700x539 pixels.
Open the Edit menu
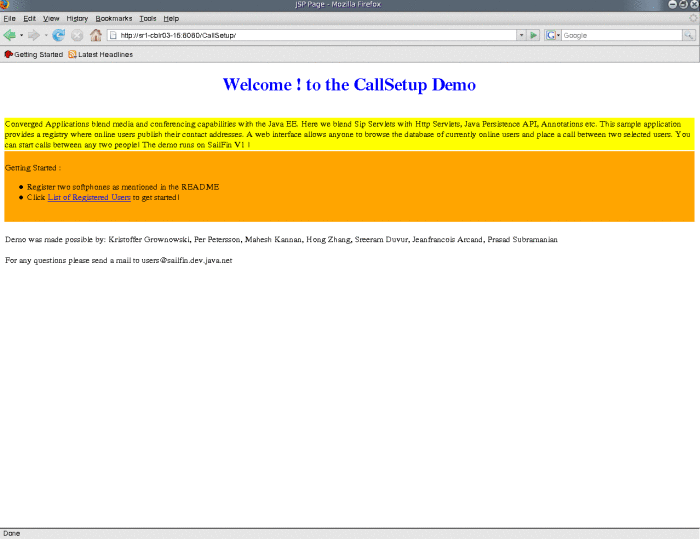point(29,18)
